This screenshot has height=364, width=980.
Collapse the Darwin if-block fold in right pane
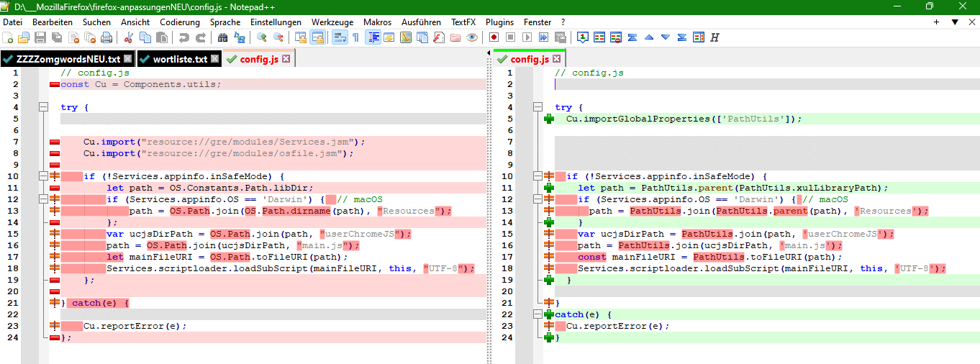(x=537, y=199)
